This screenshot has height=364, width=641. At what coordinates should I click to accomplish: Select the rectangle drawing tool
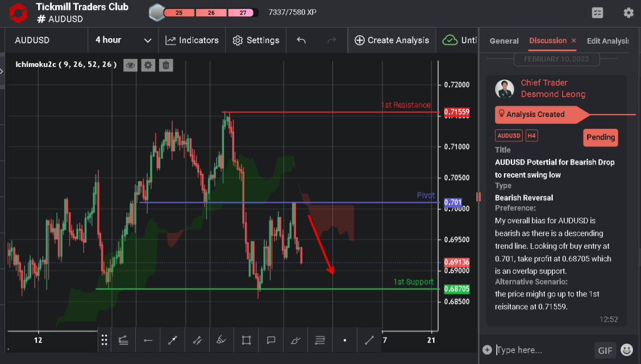[245, 340]
